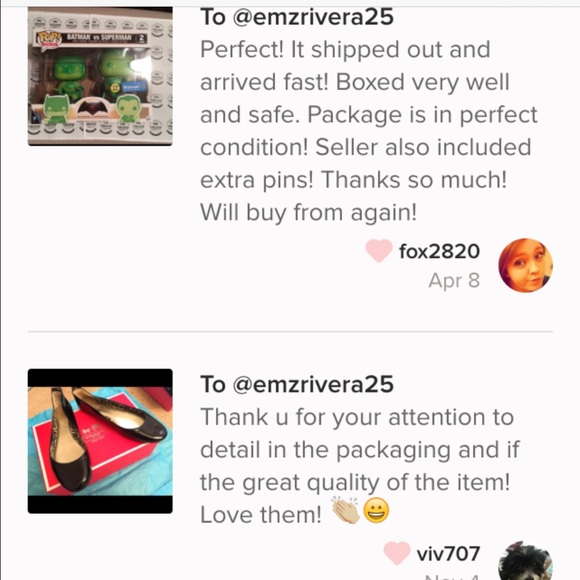
Task: Click the "Will buy from again!" line
Action: pyautogui.click(x=308, y=213)
